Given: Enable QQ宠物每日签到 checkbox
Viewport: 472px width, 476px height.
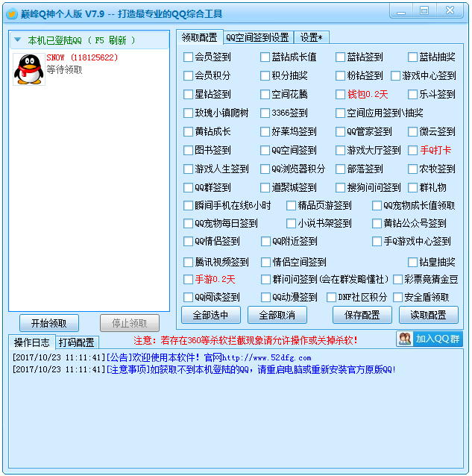Looking at the screenshot, I should click(x=188, y=224).
